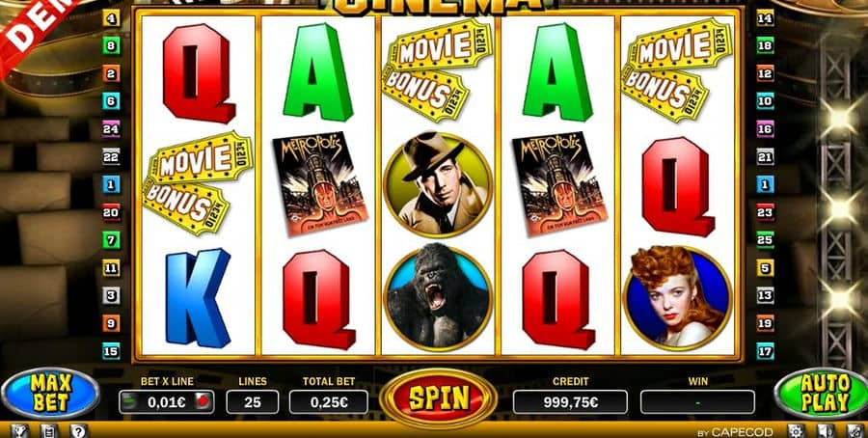Screen dimensions: 868x438
Task: Toggle fullscreen mode icon
Action: coord(854,431)
